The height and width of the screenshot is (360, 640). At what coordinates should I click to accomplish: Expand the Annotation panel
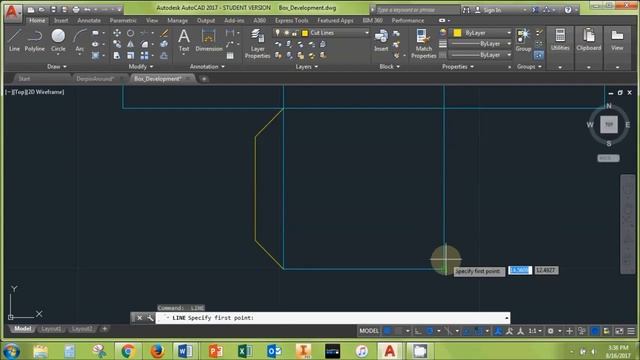pyautogui.click(x=207, y=67)
